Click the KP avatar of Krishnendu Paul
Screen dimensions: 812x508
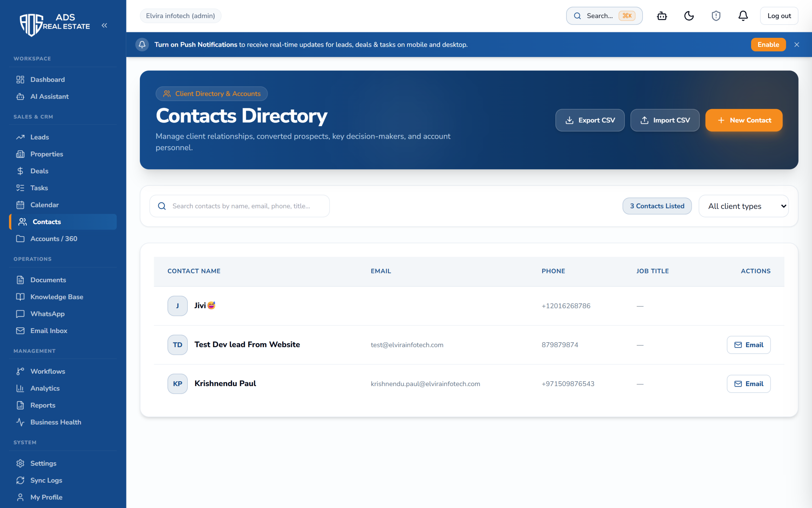pyautogui.click(x=178, y=384)
